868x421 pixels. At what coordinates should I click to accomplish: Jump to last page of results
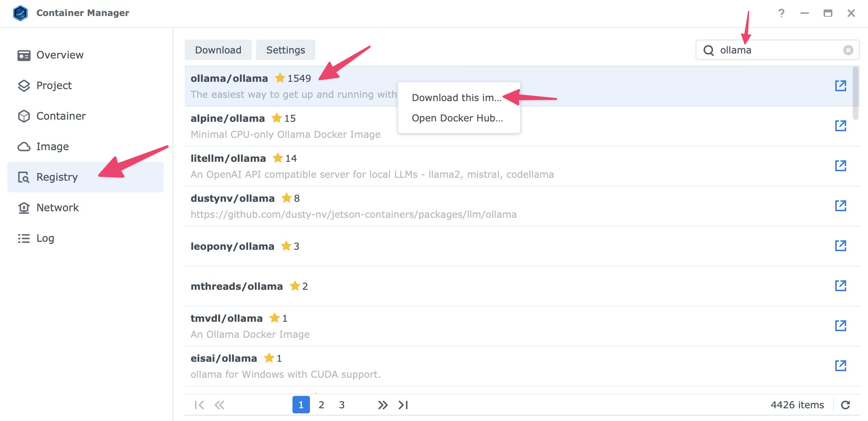coord(403,405)
